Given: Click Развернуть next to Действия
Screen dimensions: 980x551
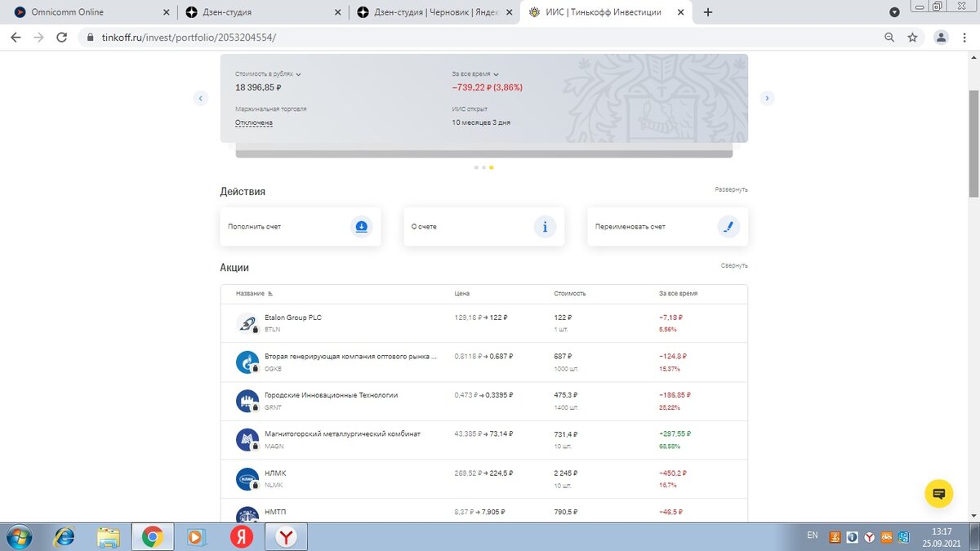Looking at the screenshot, I should pos(731,189).
